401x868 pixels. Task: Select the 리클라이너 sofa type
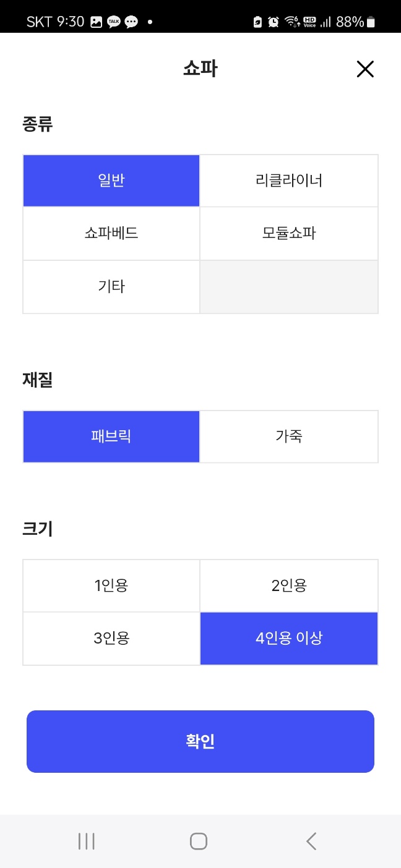tap(288, 180)
